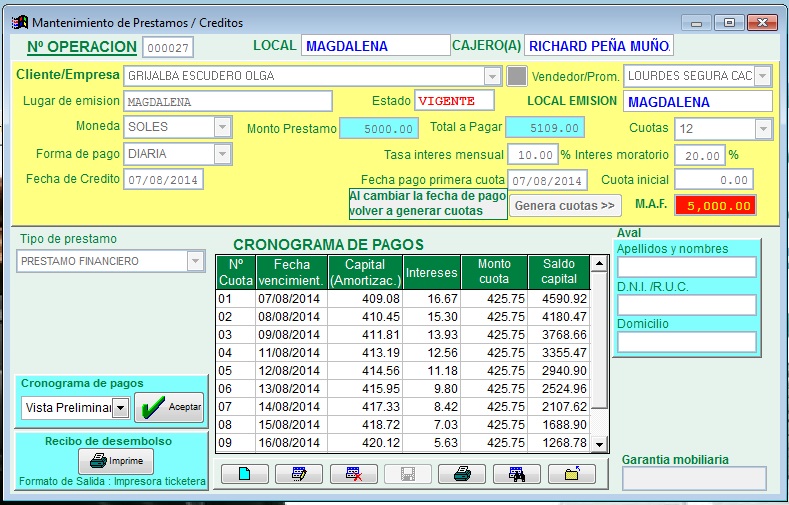Image resolution: width=789 pixels, height=505 pixels.
Task: Click the Aval Apellidos y nombres field
Action: (x=686, y=267)
